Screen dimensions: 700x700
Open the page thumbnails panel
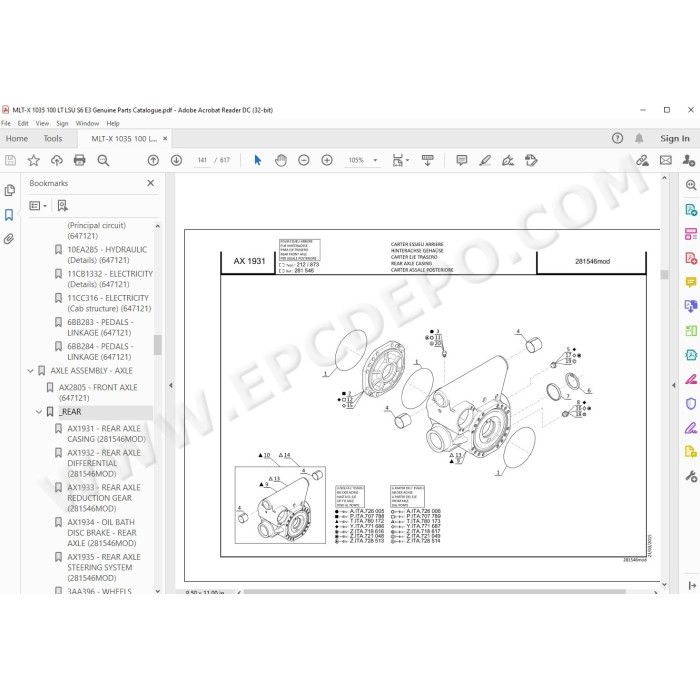tap(9, 191)
